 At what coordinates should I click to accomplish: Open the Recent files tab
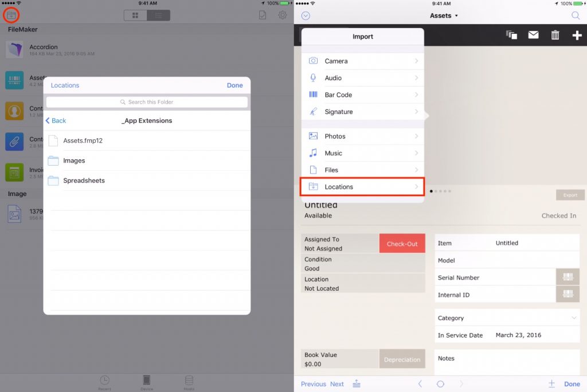(105, 382)
